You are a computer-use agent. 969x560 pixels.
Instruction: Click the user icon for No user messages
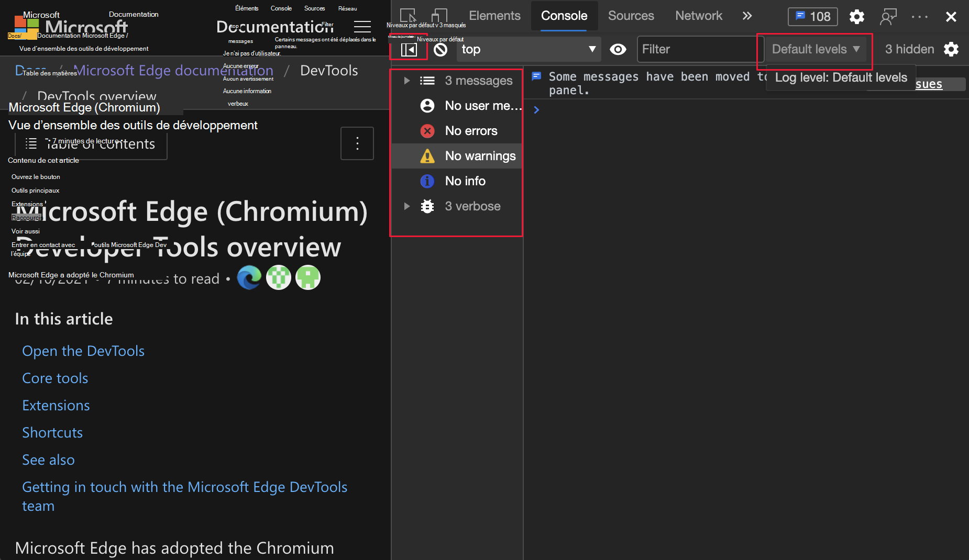click(x=427, y=106)
